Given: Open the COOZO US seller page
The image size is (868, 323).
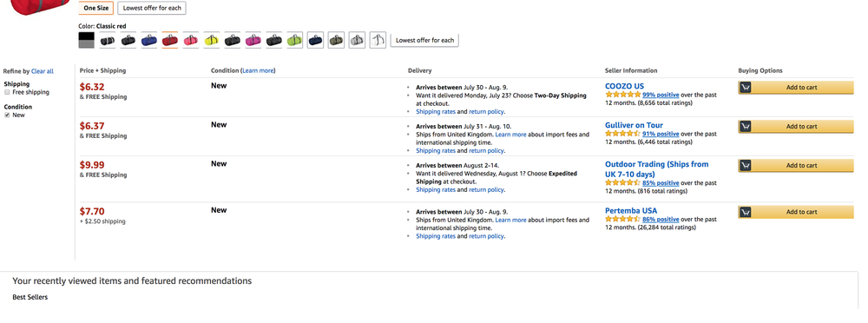Looking at the screenshot, I should click(x=624, y=87).
